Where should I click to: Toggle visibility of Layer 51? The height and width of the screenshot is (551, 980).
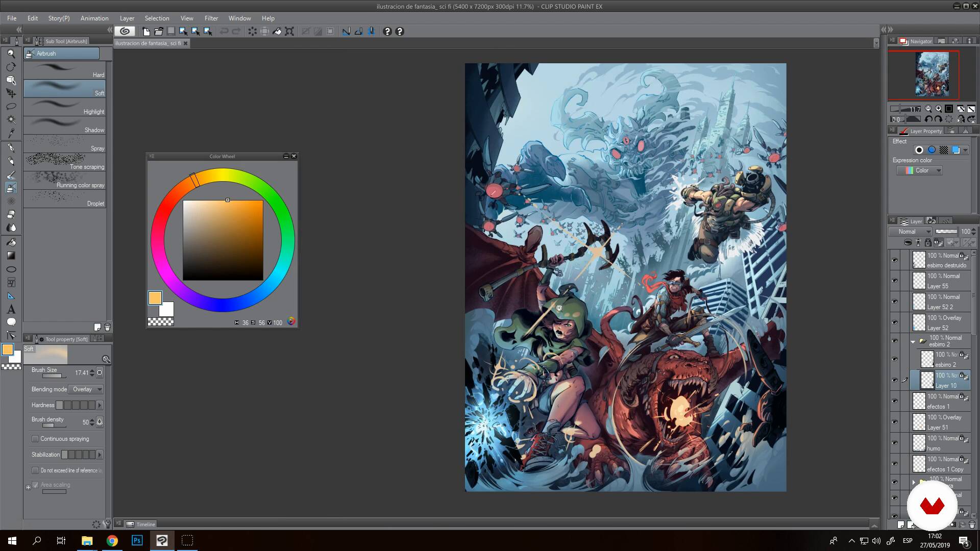coord(894,422)
